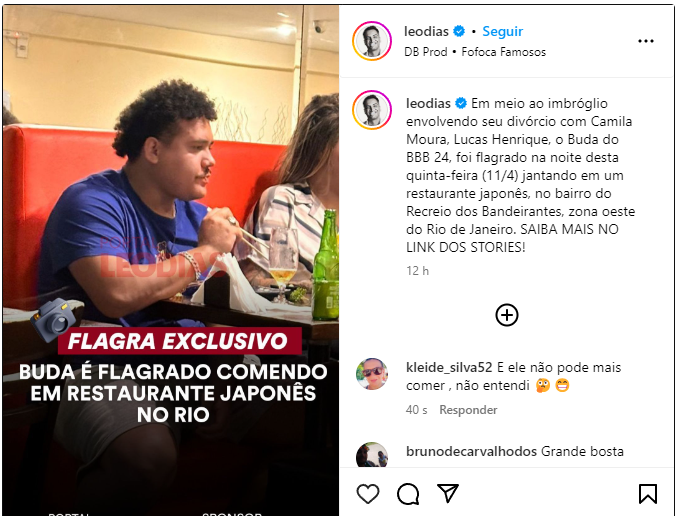Open the Fofoca Famosos link
The image size is (678, 516).
tap(504, 52)
